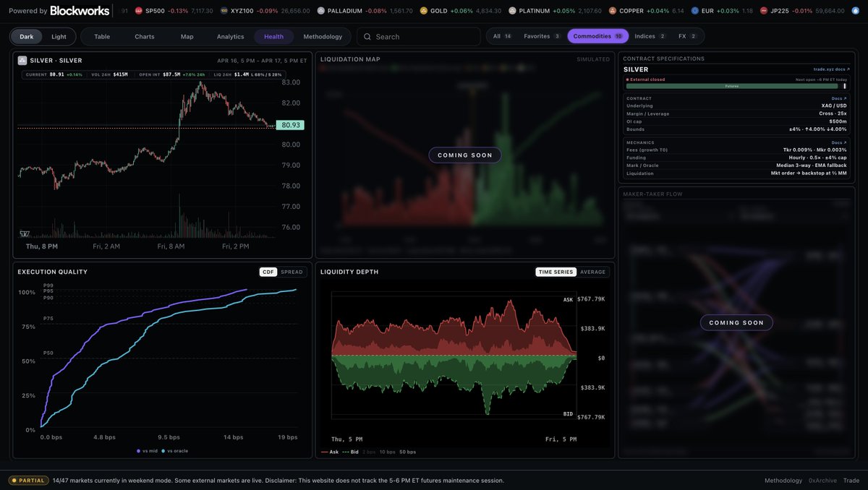Click the XYZ100 ticker icon

224,11
